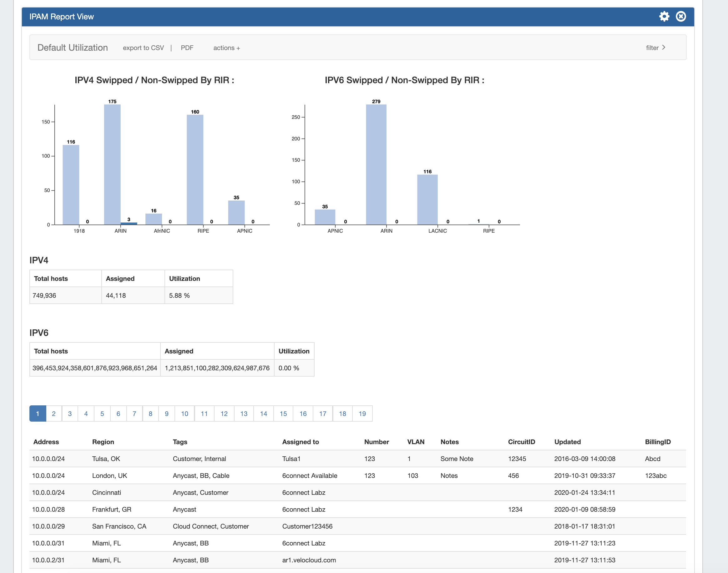Open the report settings gear icon
This screenshot has height=573, width=728.
(664, 17)
